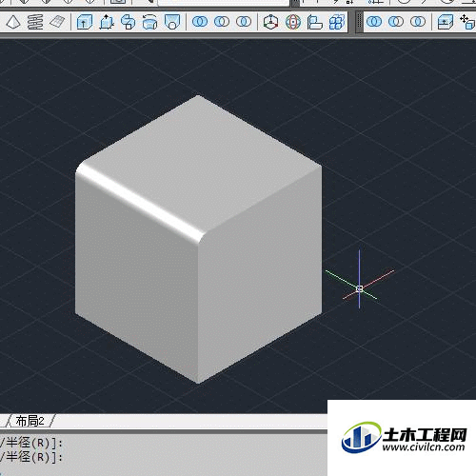Launch the Sweep tool

click(129, 22)
